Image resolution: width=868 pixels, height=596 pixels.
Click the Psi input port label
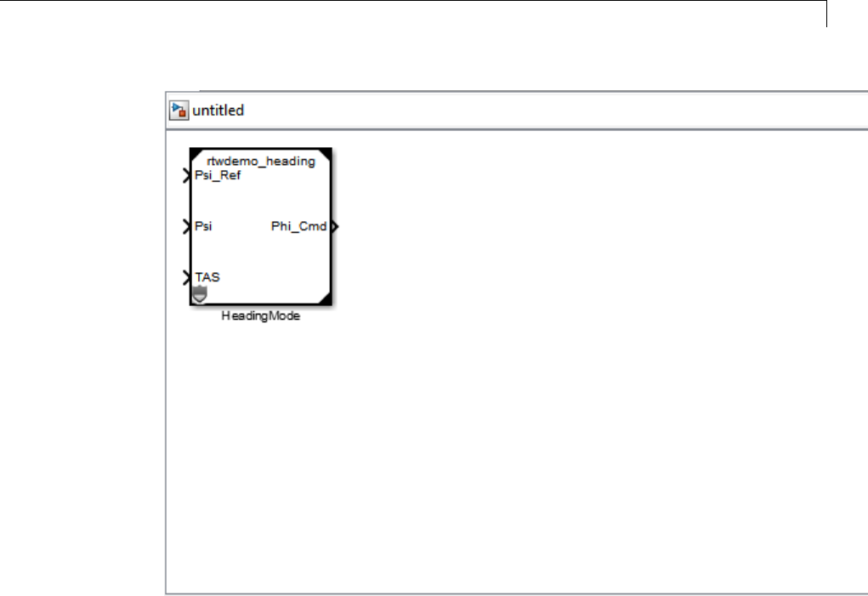(x=203, y=226)
